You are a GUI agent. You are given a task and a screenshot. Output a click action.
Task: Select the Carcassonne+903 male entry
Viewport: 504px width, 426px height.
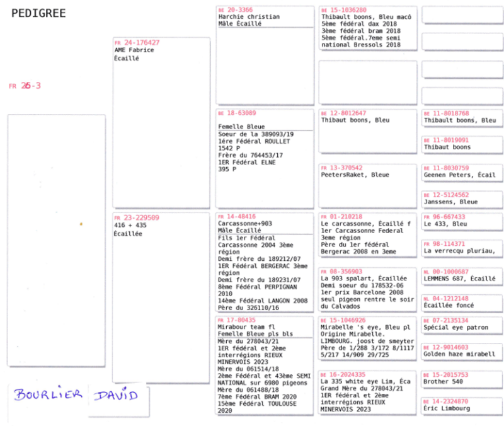[x=265, y=262]
